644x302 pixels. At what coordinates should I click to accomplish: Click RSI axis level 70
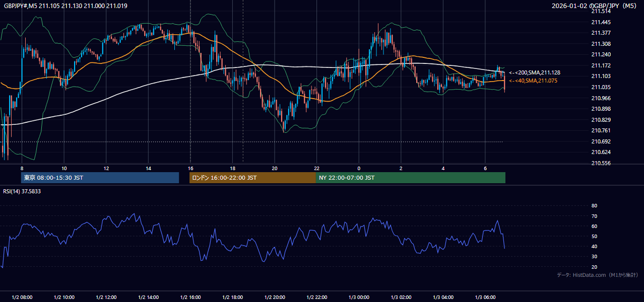click(594, 216)
